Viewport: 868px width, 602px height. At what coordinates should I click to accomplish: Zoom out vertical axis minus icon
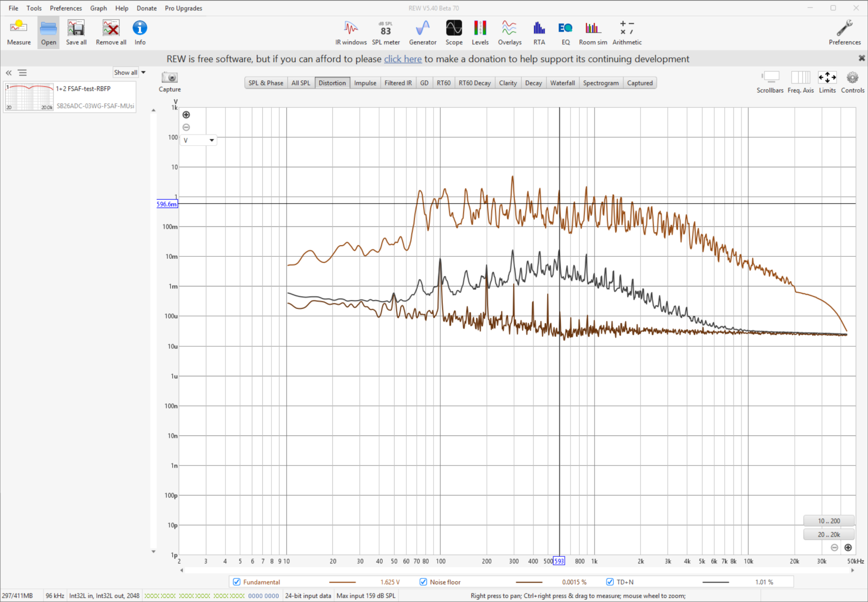[186, 127]
